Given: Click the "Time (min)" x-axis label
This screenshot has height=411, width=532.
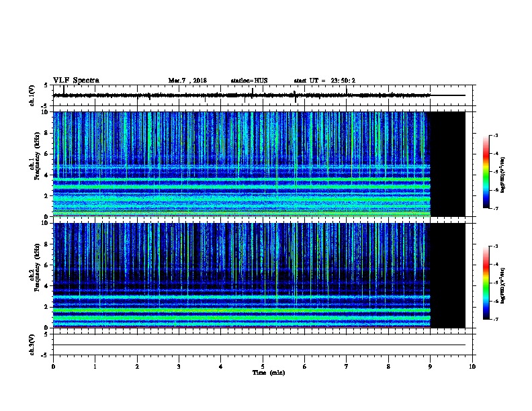Looking at the screenshot, I should [x=269, y=373].
